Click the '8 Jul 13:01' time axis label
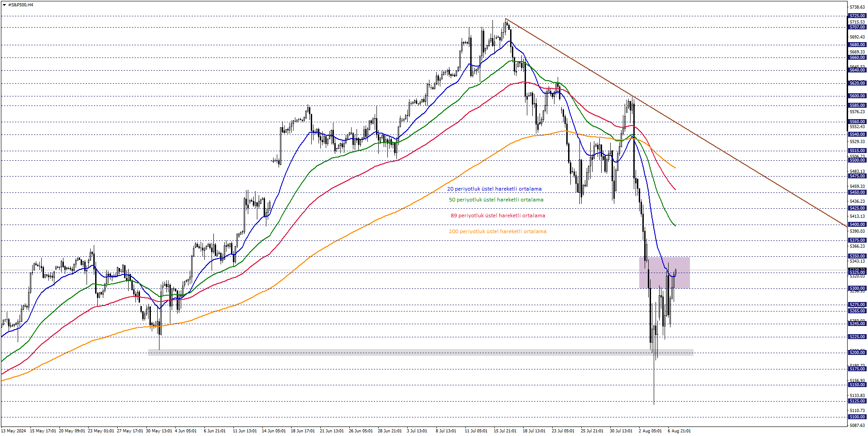 click(446, 431)
